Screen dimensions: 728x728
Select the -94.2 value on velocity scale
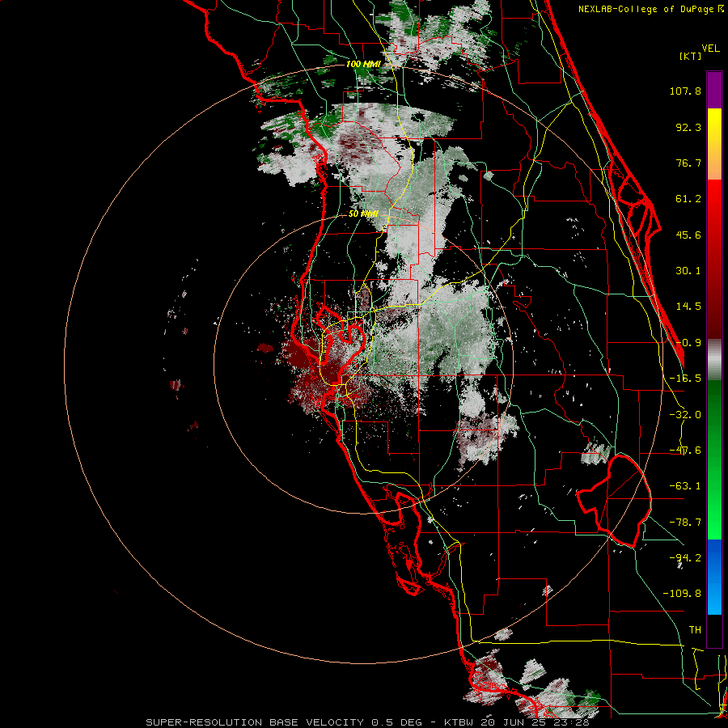click(685, 557)
